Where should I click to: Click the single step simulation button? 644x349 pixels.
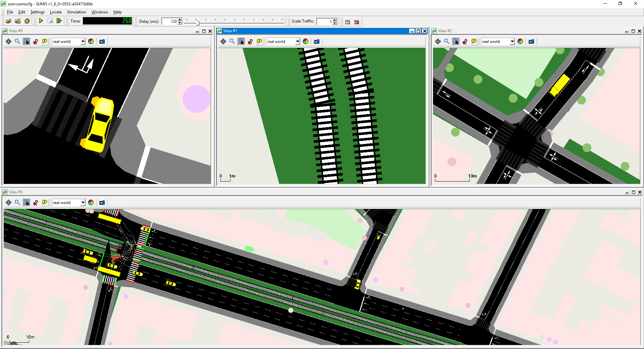point(59,21)
